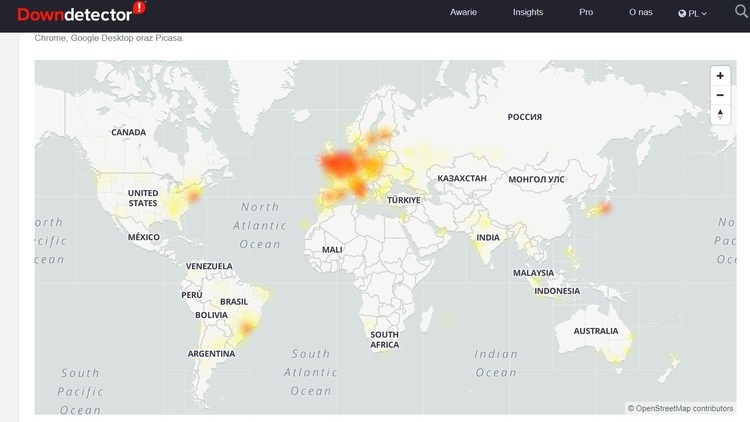Click the MALAYSIA map label
750x422 pixels.
coord(533,273)
